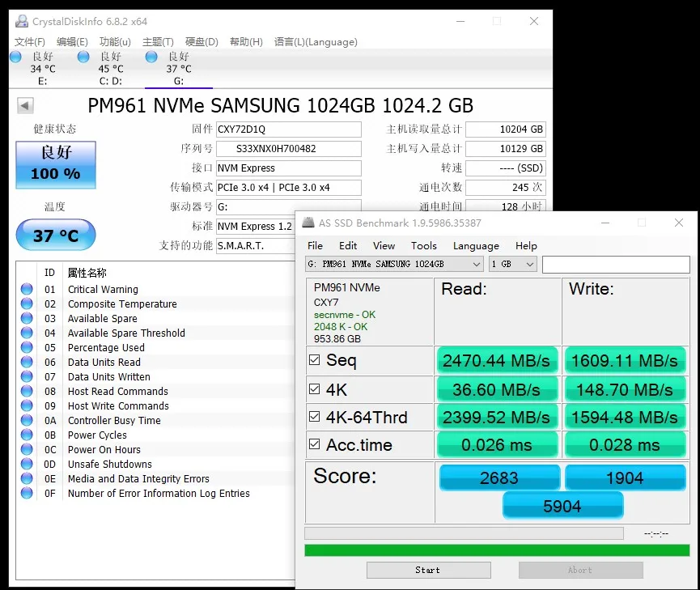Disable the Acc.time test checkbox

315,444
